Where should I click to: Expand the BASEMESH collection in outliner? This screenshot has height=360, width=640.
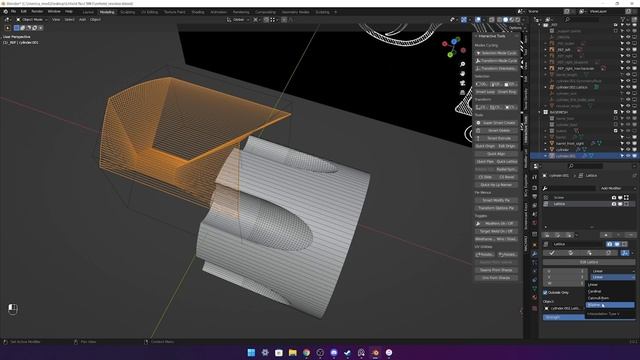[540, 112]
